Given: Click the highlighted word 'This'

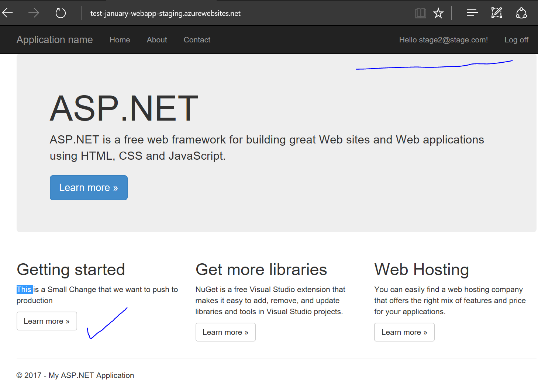Looking at the screenshot, I should click(24, 289).
